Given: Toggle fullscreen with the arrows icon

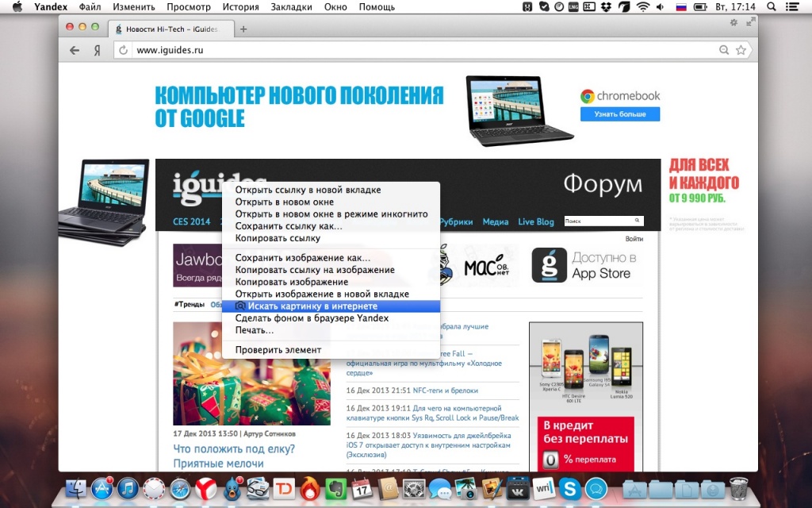Looking at the screenshot, I should 750,21.
